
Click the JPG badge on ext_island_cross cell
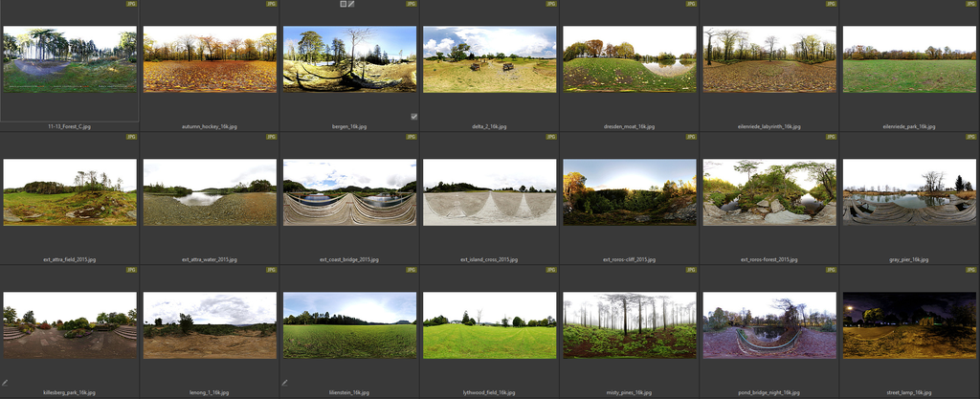(551, 137)
